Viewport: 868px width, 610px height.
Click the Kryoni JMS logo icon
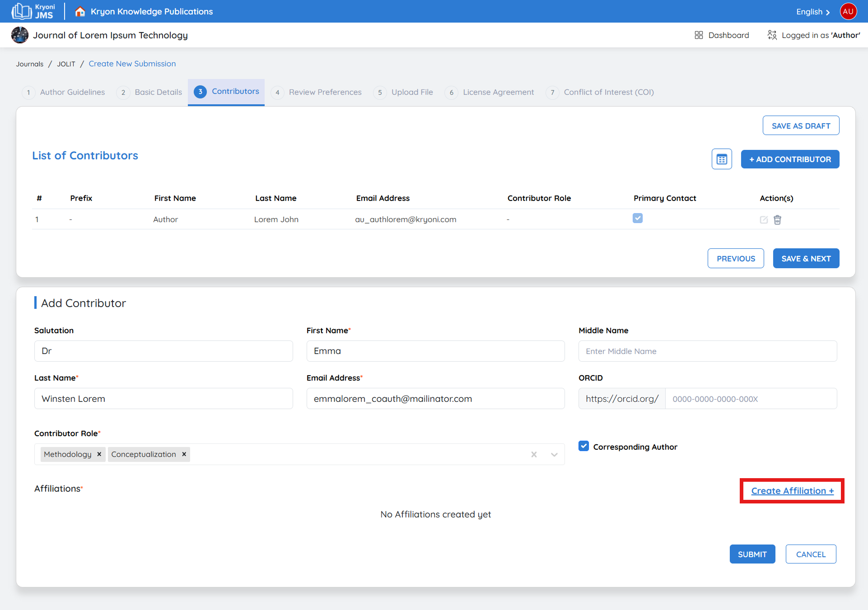[22, 11]
